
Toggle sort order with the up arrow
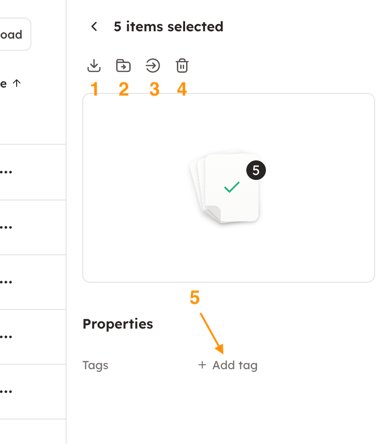(x=17, y=83)
